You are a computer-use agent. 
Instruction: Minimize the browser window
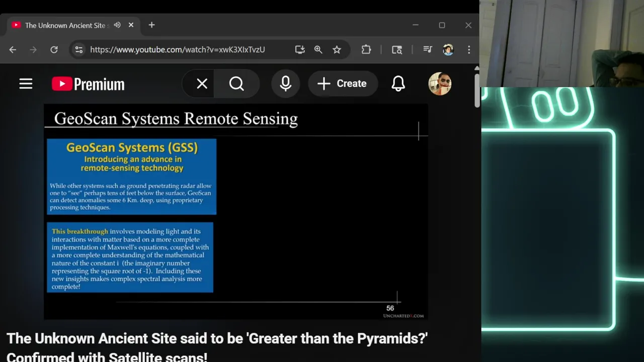pos(416,25)
